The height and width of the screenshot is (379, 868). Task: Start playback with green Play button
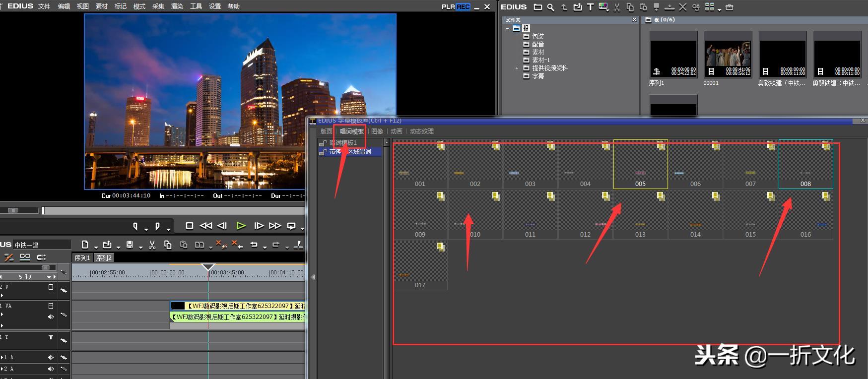coord(241,226)
